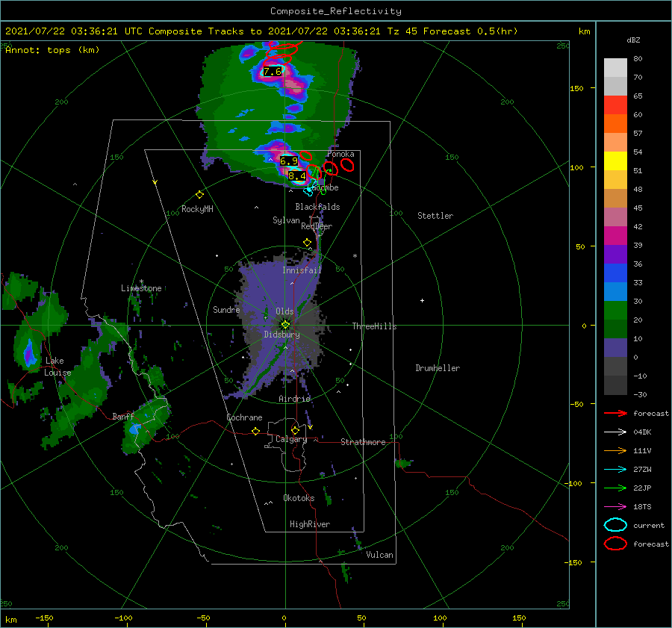Image resolution: width=672 pixels, height=628 pixels.
Task: Click the yellow radar-center marker at Olds
Action: (285, 325)
